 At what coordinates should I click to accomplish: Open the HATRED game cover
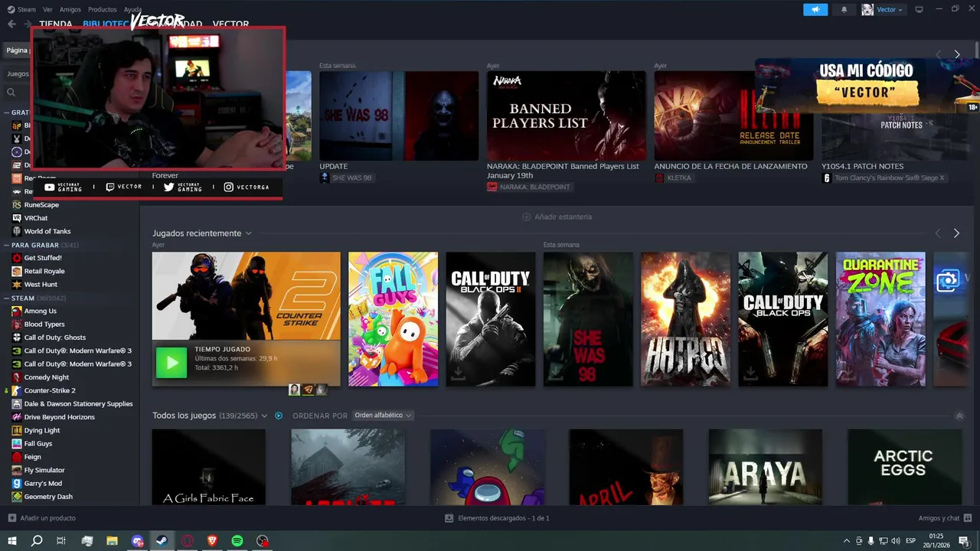pyautogui.click(x=686, y=319)
